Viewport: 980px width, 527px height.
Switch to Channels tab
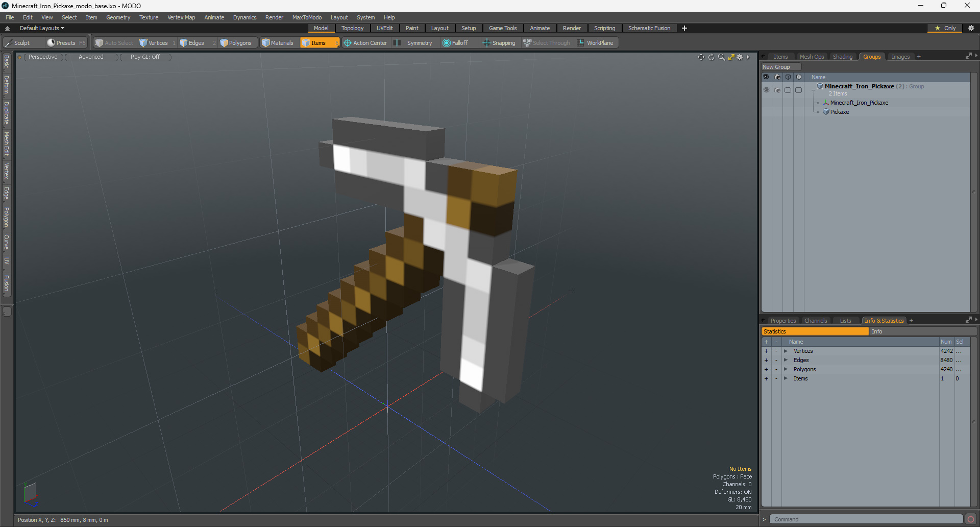coord(815,321)
